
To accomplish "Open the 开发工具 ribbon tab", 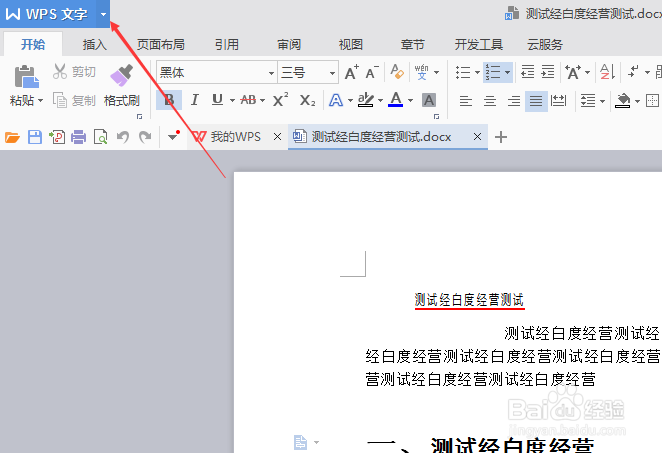I will point(479,44).
